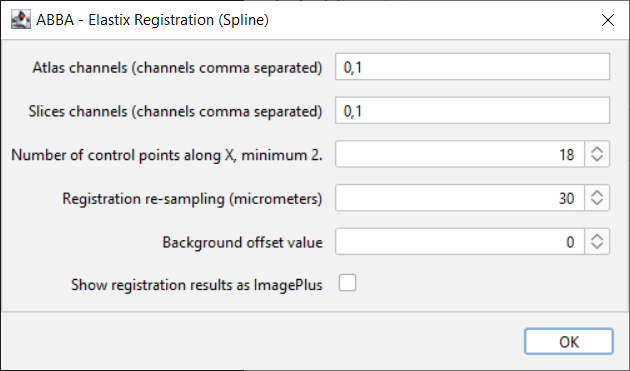Click the 'Show registration results as ImagePlus' label

click(197, 285)
